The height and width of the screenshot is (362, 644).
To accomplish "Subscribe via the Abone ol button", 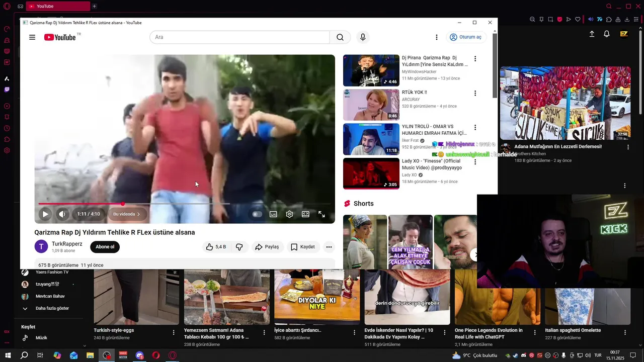I will 105,247.
